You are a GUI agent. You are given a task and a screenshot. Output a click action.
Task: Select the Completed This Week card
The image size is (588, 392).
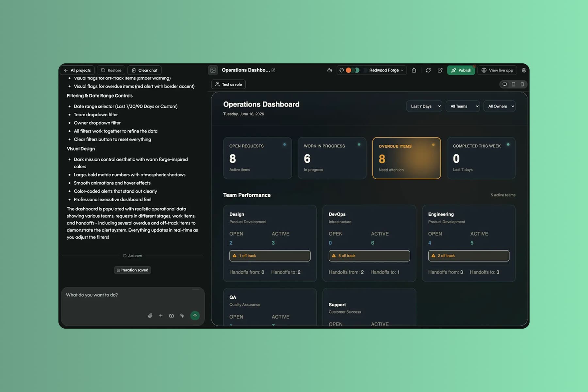[481, 158]
